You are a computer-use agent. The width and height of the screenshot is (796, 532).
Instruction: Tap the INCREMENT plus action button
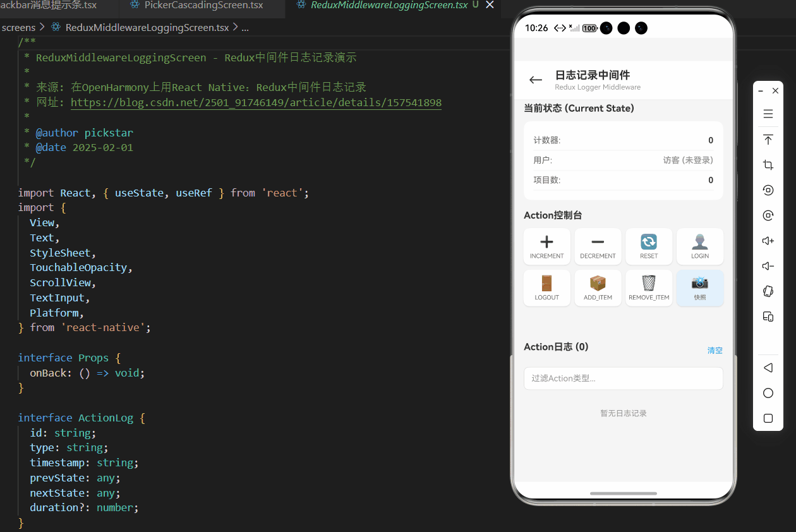547,246
